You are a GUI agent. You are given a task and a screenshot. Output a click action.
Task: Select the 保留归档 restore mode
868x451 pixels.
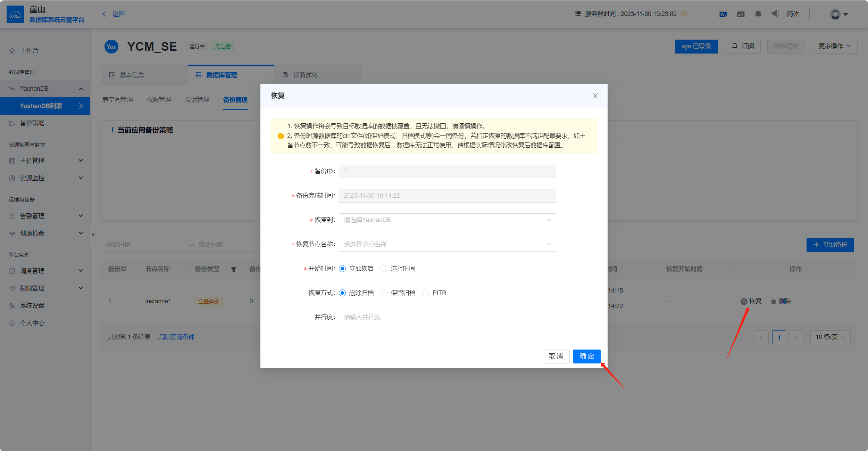tap(384, 293)
